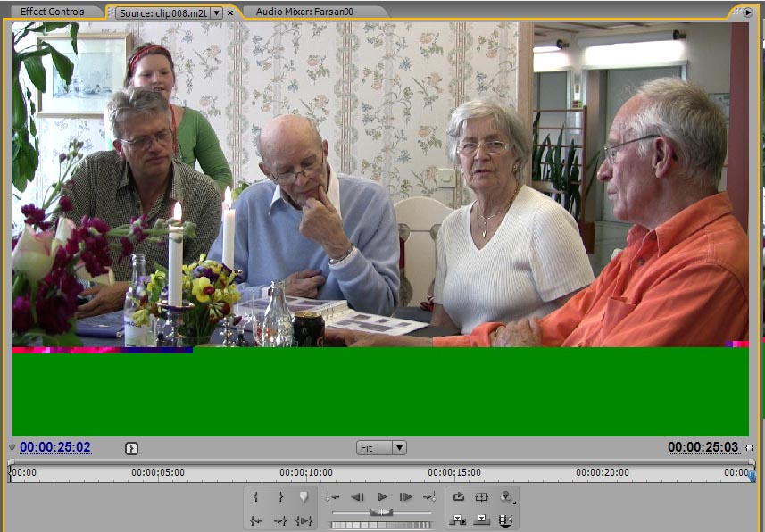Viewport: 765px width, 532px height.
Task: Select the Source: clip008.m2t tab
Action: [163, 13]
